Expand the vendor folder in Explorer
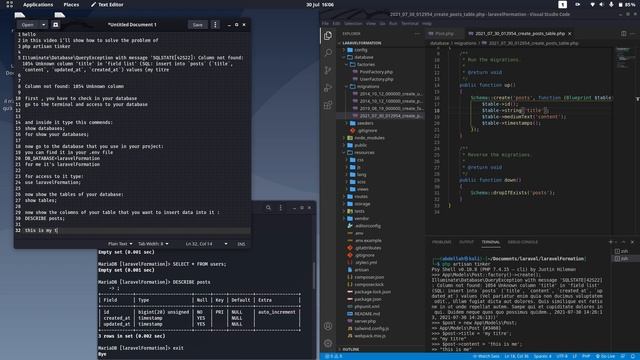640x360 pixels. point(380,218)
